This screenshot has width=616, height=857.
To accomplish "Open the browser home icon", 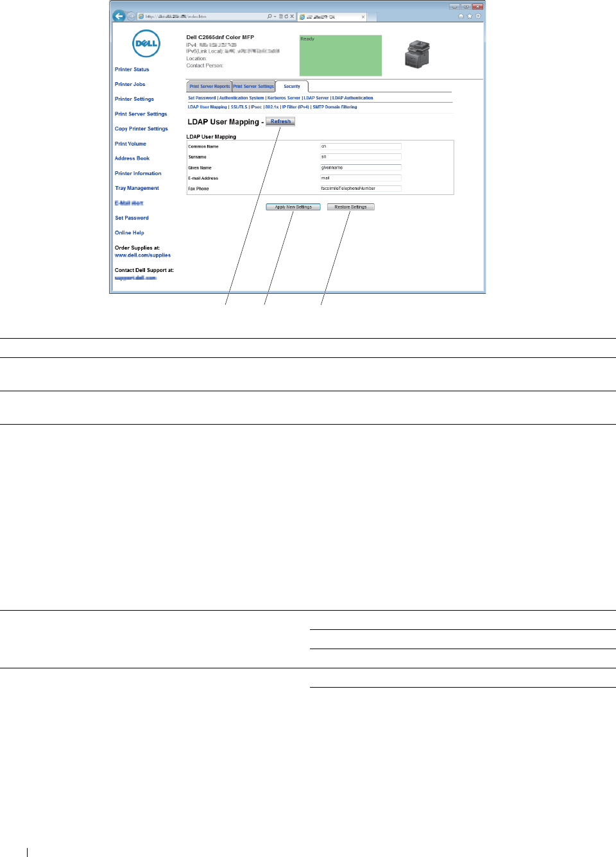I will [461, 16].
